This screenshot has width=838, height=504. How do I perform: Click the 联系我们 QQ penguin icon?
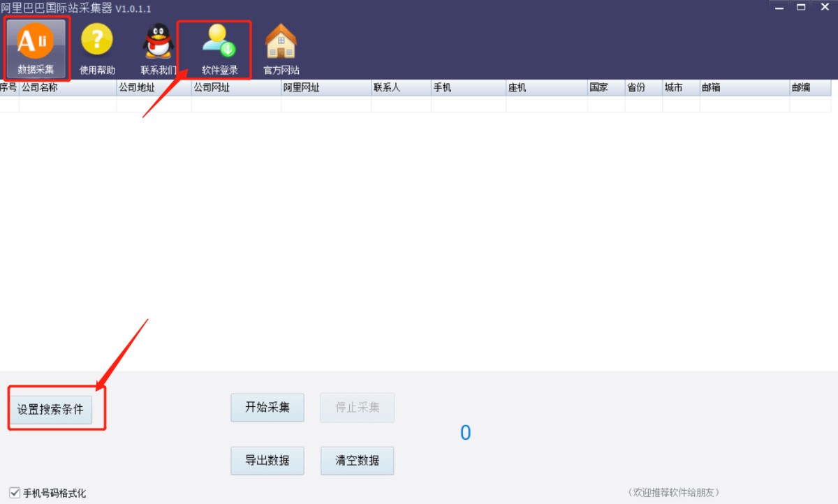tap(159, 47)
